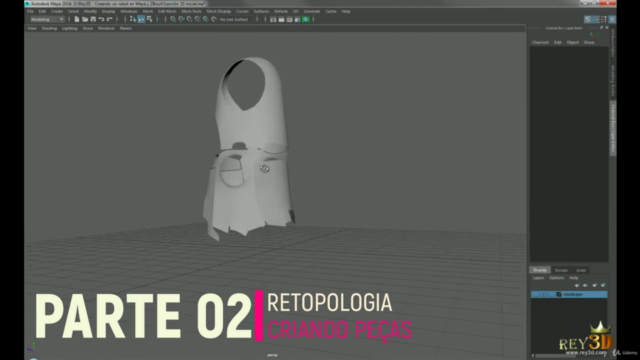640x360 pixels.
Task: Open the File menu
Action: tap(31, 11)
